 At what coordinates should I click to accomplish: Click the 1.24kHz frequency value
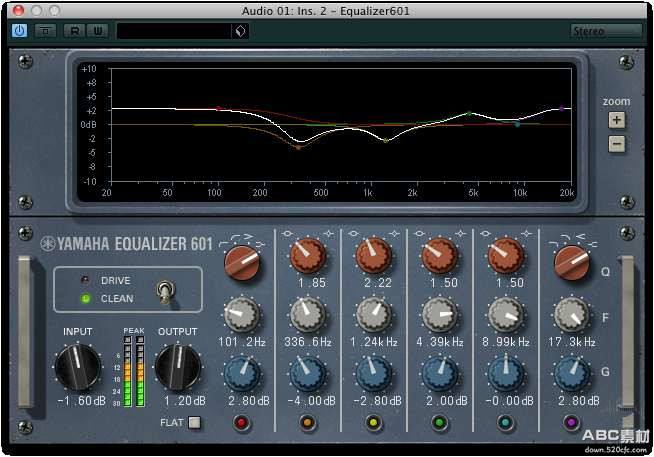pyautogui.click(x=374, y=342)
